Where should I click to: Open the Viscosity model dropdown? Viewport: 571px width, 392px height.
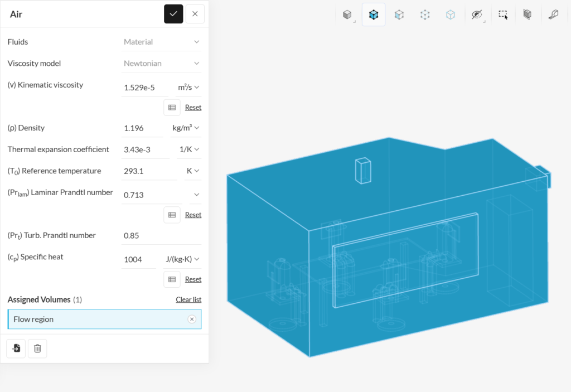point(161,64)
